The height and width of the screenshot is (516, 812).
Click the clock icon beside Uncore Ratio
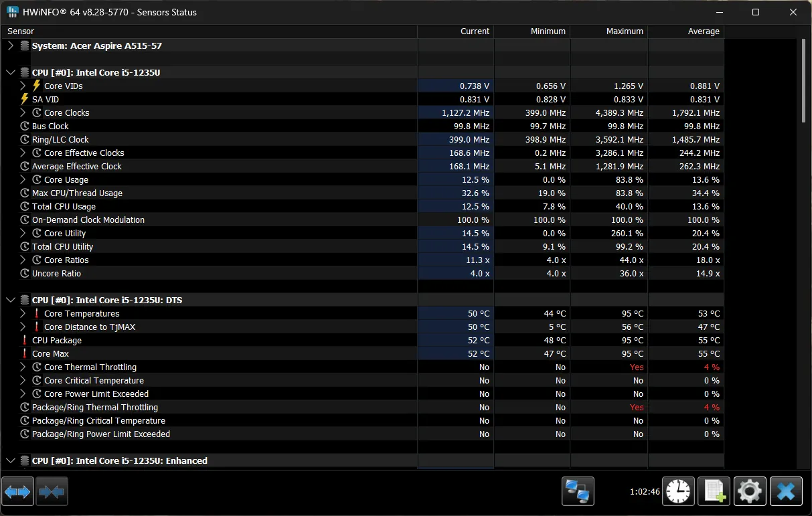point(25,273)
